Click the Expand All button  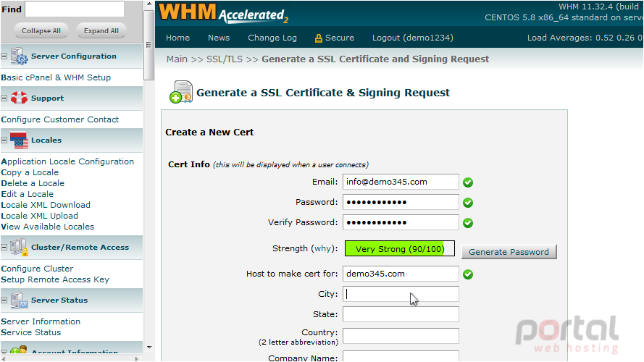101,31
